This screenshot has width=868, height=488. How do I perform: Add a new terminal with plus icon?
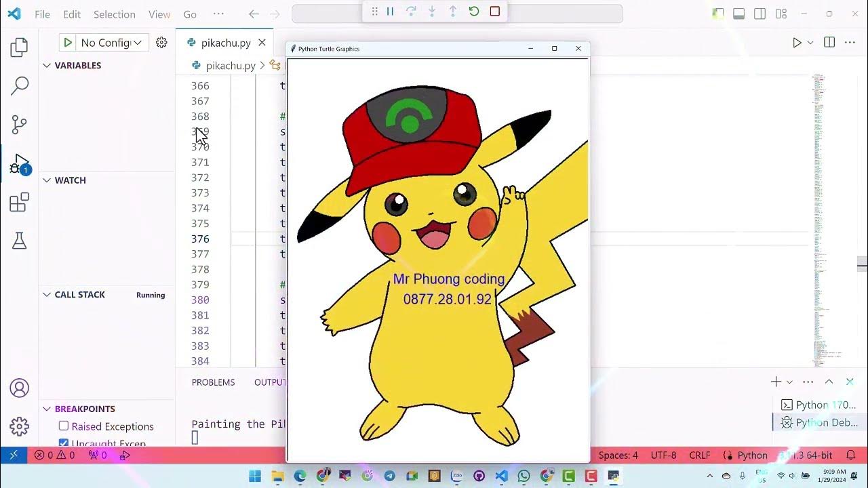tap(776, 382)
